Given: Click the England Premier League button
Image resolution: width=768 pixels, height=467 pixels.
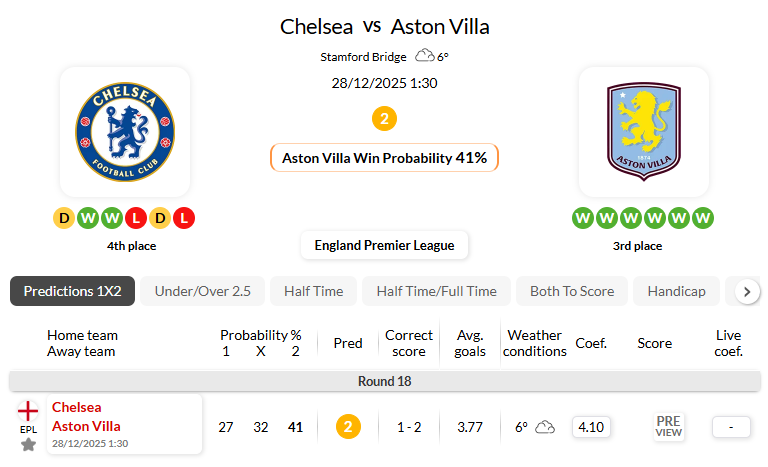Looking at the screenshot, I should pos(384,245).
